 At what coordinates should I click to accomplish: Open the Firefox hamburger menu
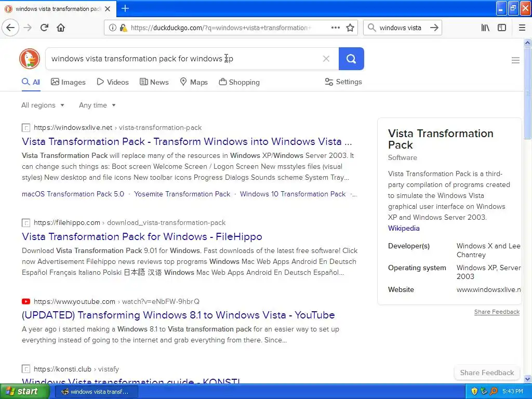coord(522,28)
